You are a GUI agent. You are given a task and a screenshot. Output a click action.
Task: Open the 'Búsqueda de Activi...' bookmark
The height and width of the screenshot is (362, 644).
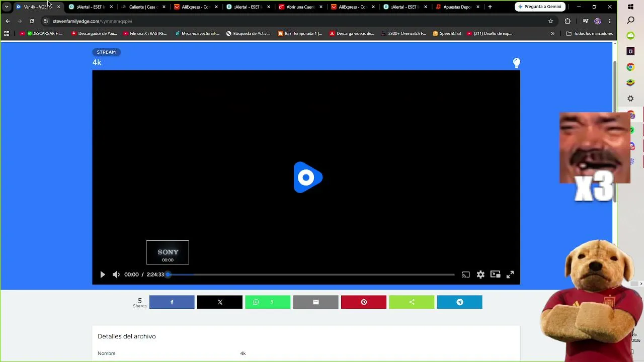(x=248, y=34)
